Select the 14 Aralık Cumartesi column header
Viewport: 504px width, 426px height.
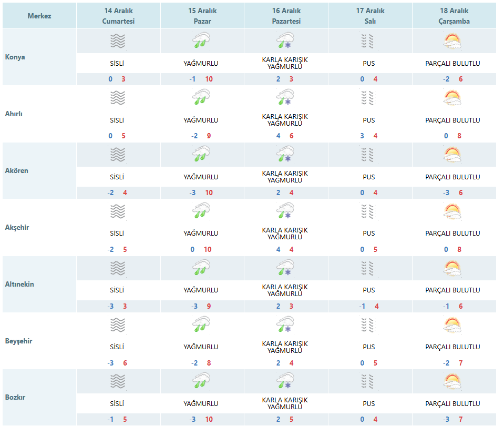click(x=118, y=16)
